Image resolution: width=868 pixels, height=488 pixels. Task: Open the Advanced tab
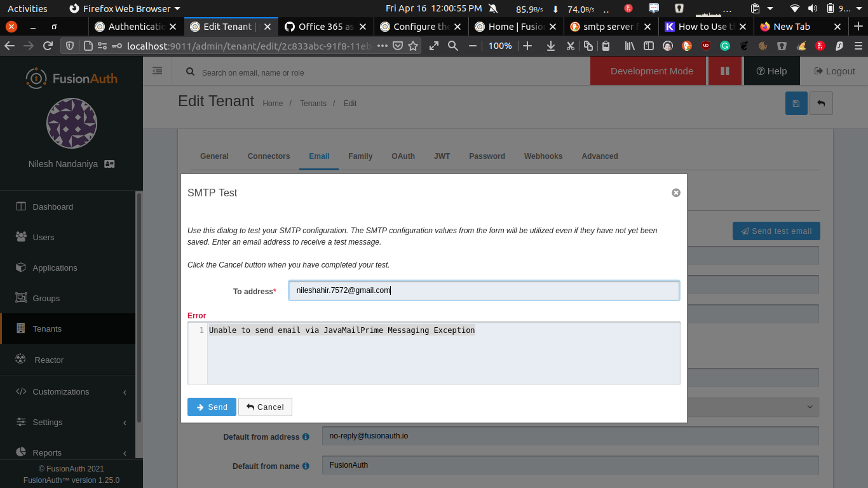point(600,156)
